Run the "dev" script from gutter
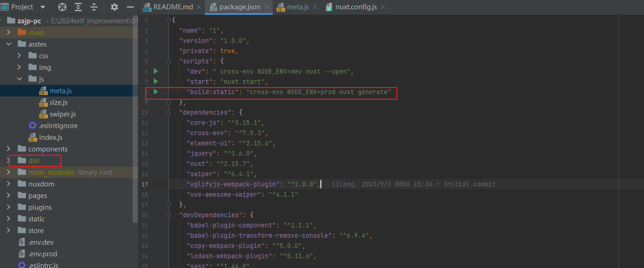 (156, 71)
